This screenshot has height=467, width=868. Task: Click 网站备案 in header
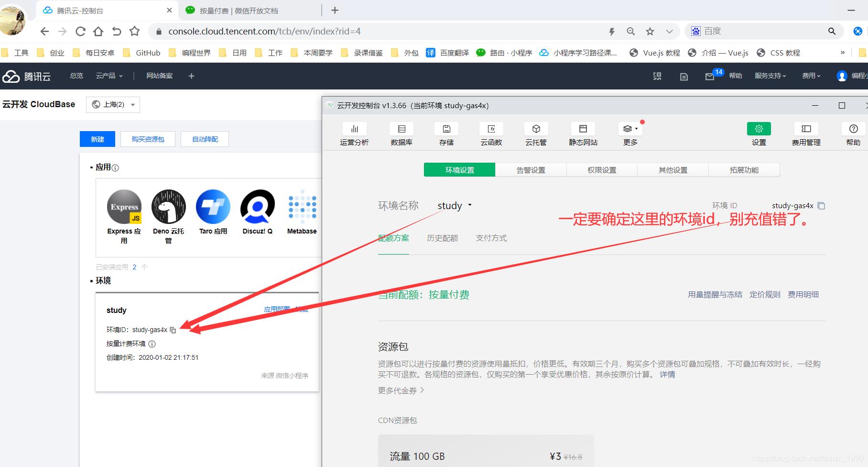(160, 76)
